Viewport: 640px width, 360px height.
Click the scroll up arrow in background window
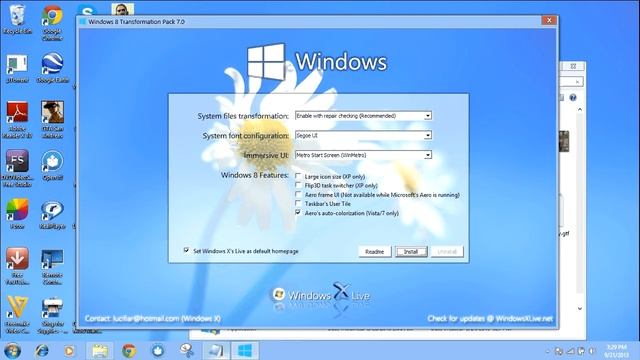click(580, 109)
